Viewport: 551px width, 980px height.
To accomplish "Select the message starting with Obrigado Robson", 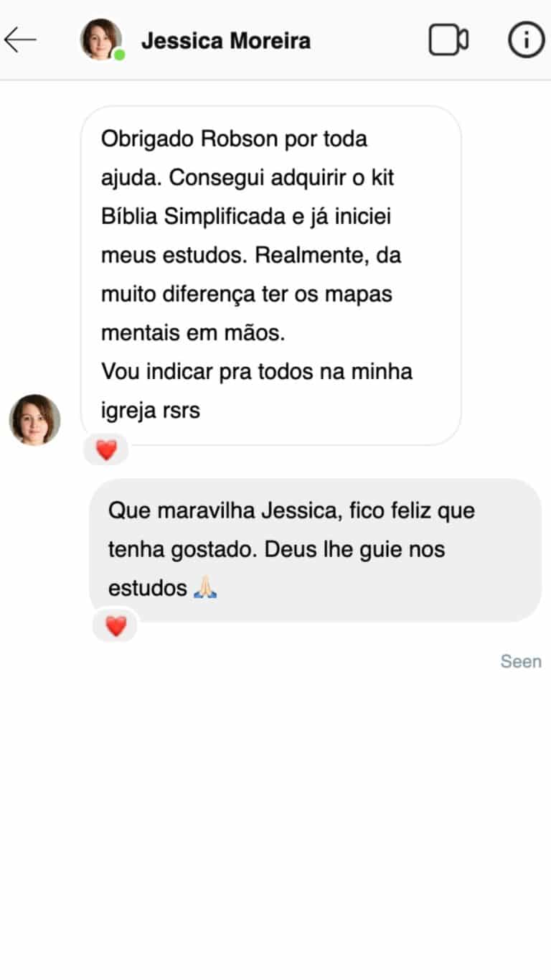I will click(270, 276).
